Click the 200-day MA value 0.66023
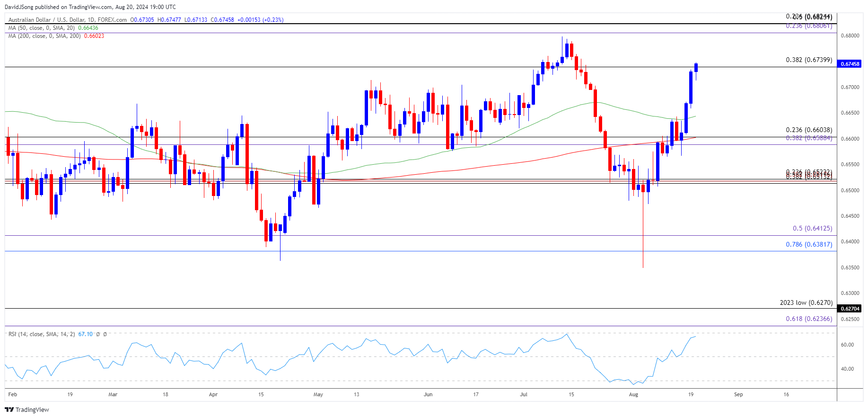The width and height of the screenshot is (868, 418). click(x=94, y=36)
